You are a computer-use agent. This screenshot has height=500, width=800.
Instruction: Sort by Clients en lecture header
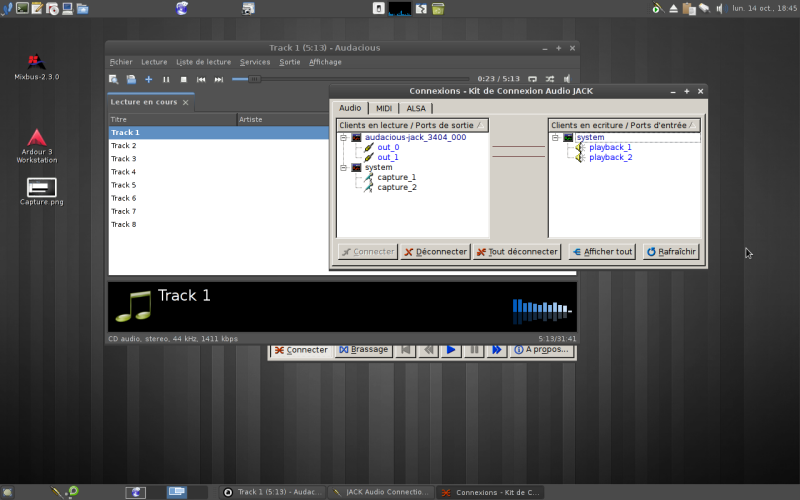pyautogui.click(x=412, y=126)
